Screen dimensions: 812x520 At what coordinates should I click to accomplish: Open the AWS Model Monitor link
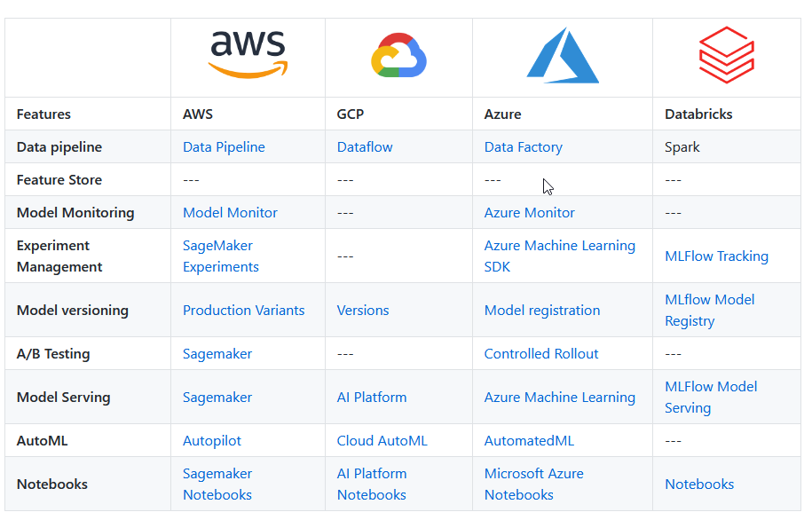tap(230, 213)
